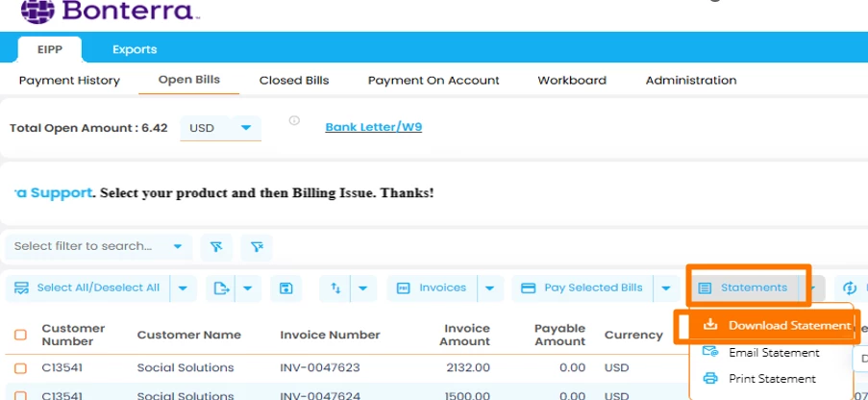Image resolution: width=868 pixels, height=400 pixels.
Task: Click the export file icon
Action: [221, 288]
